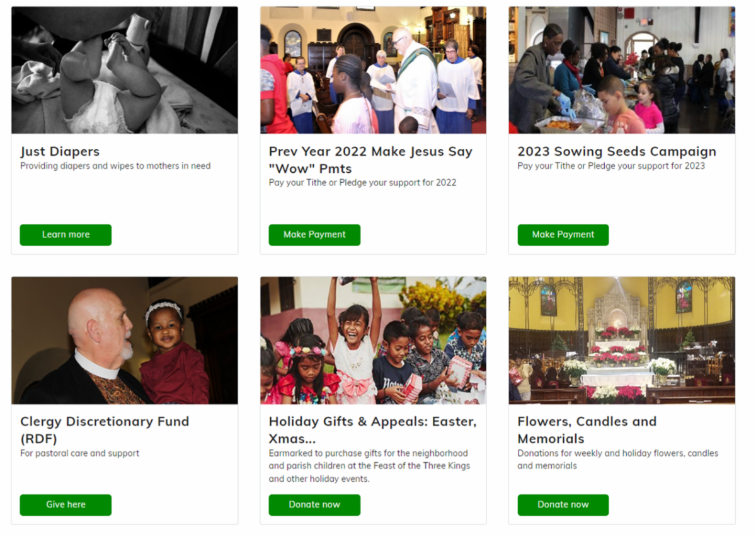The image size is (756, 536).
Task: Click the pastoral care and support description
Action: tap(80, 453)
